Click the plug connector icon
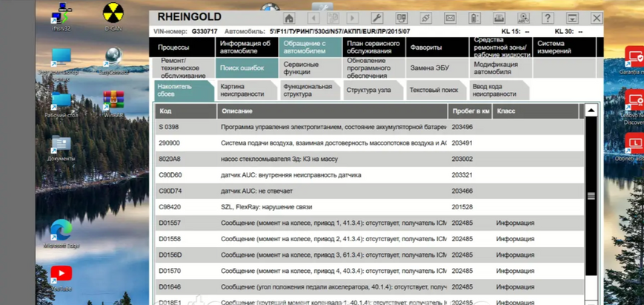The width and height of the screenshot is (644, 305). click(x=426, y=18)
